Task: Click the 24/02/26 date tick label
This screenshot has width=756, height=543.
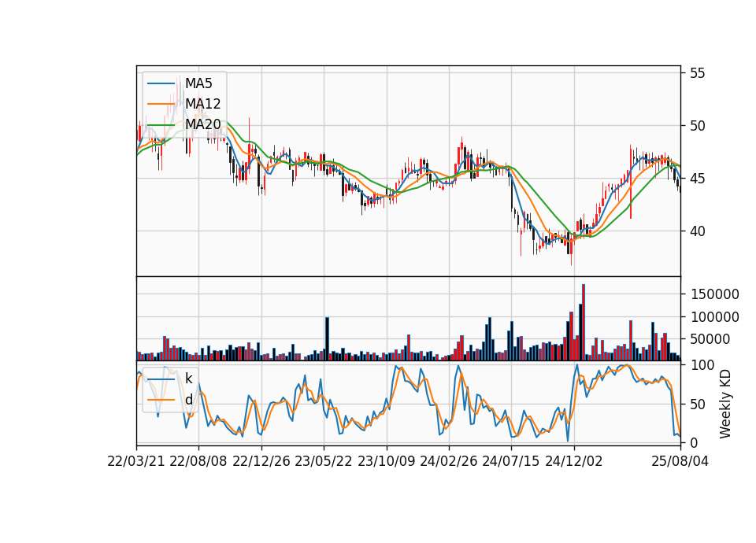Action: tap(449, 461)
